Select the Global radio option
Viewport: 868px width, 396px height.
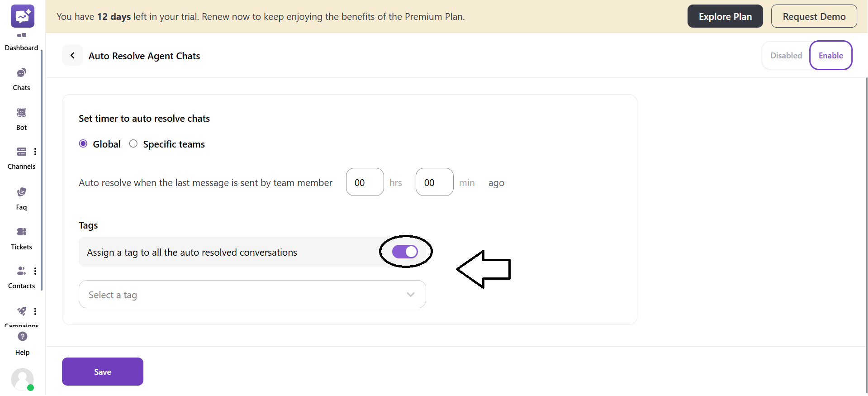[83, 144]
